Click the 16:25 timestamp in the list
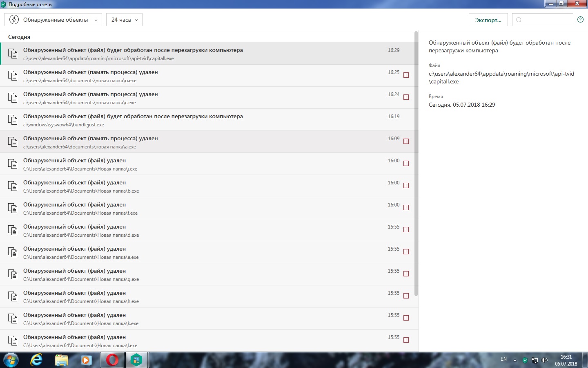 tap(394, 72)
